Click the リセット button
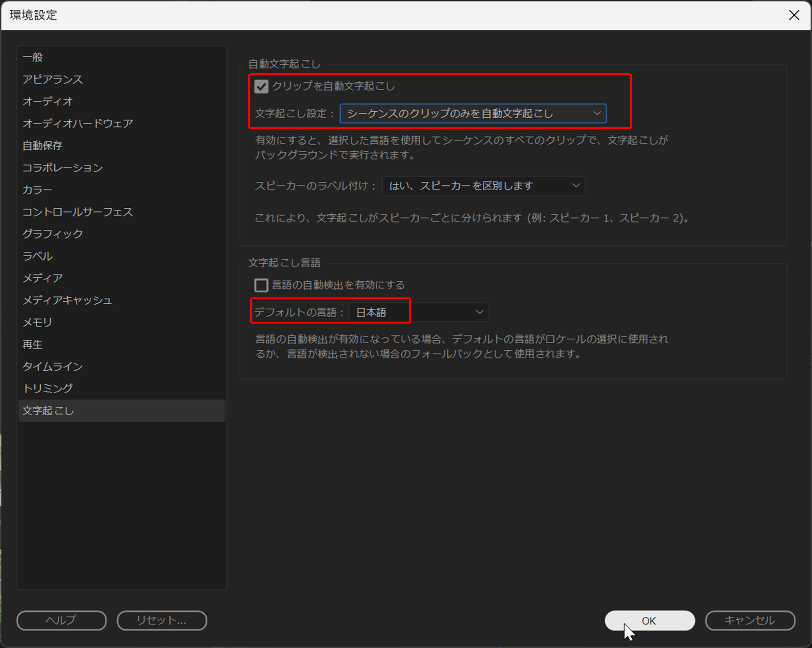The width and height of the screenshot is (812, 648). pos(162,620)
